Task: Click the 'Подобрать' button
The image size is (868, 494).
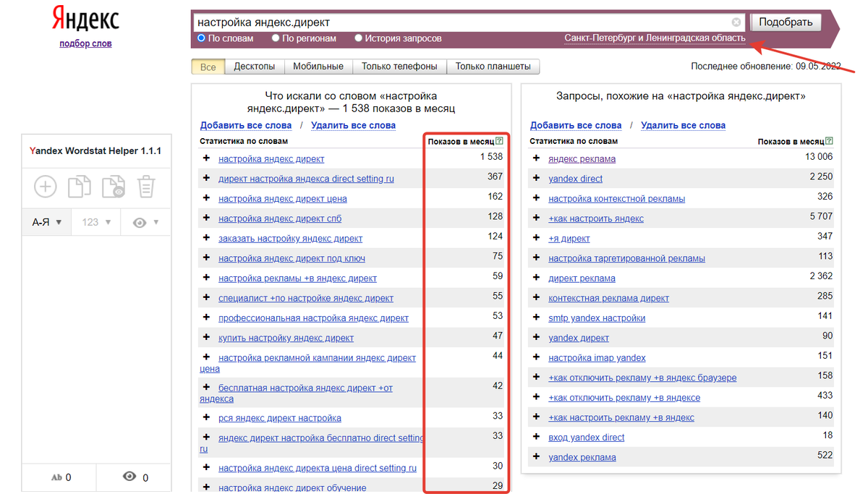Action: click(786, 22)
